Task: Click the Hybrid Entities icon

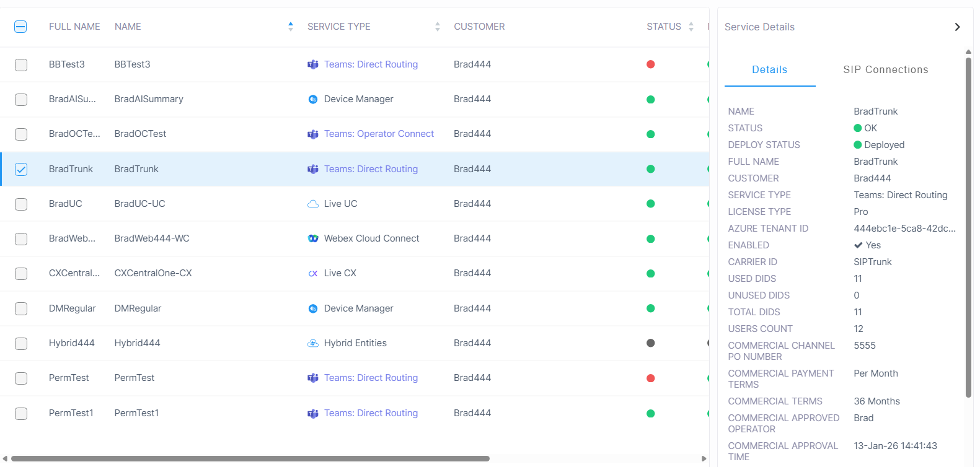Action: pyautogui.click(x=313, y=343)
